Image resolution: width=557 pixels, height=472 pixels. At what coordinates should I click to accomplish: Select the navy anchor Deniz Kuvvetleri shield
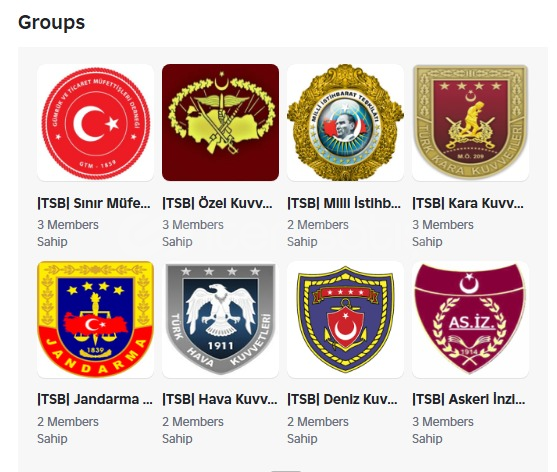tap(345, 320)
